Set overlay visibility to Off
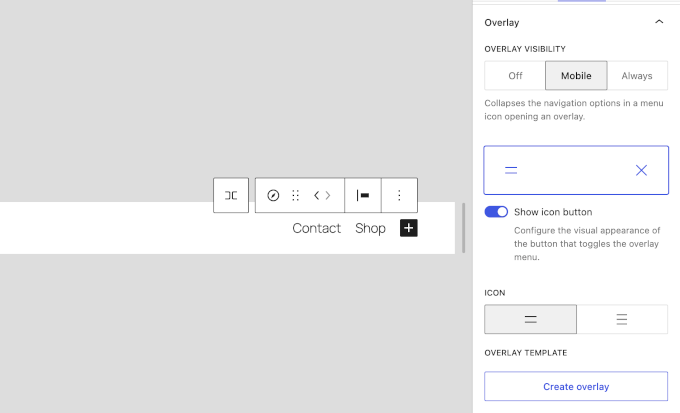 tap(515, 76)
